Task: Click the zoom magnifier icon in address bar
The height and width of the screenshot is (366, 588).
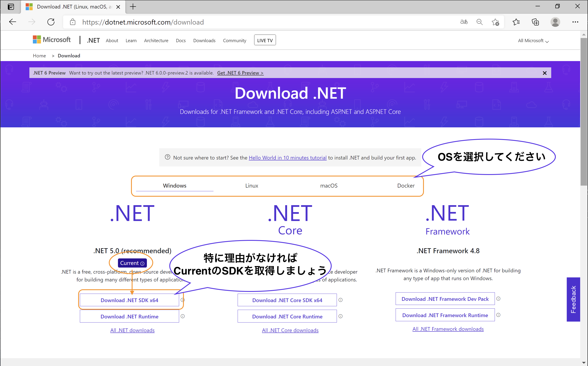Action: click(479, 22)
